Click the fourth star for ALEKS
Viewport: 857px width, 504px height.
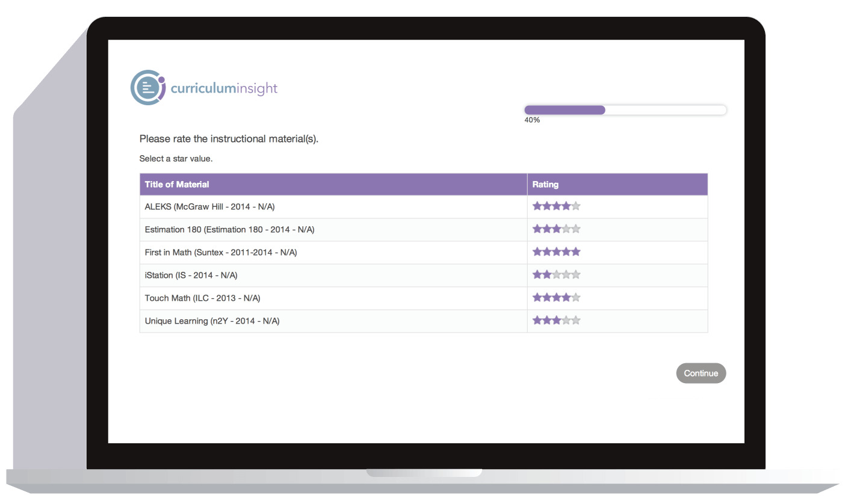[x=566, y=206]
